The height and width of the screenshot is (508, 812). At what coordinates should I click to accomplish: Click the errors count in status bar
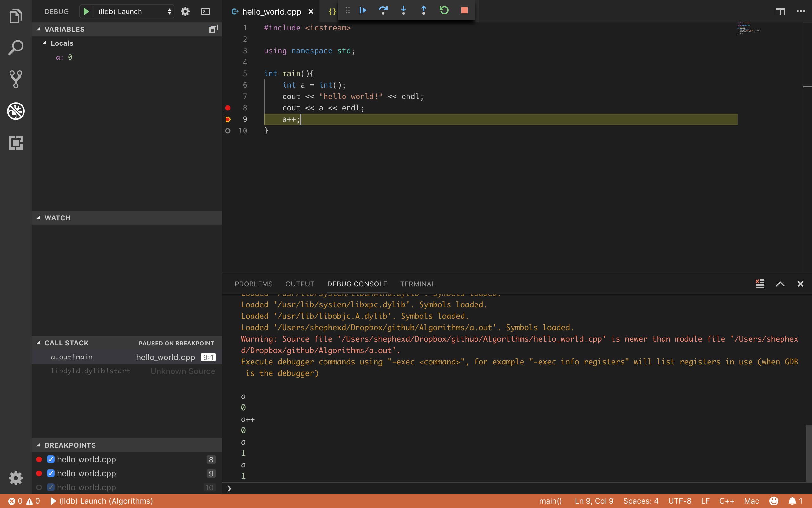point(16,501)
